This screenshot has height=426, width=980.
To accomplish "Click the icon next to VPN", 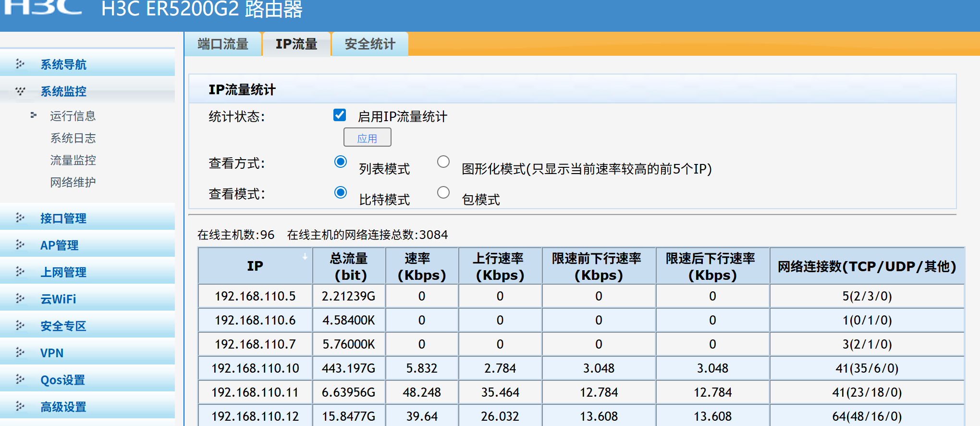I will click(20, 352).
